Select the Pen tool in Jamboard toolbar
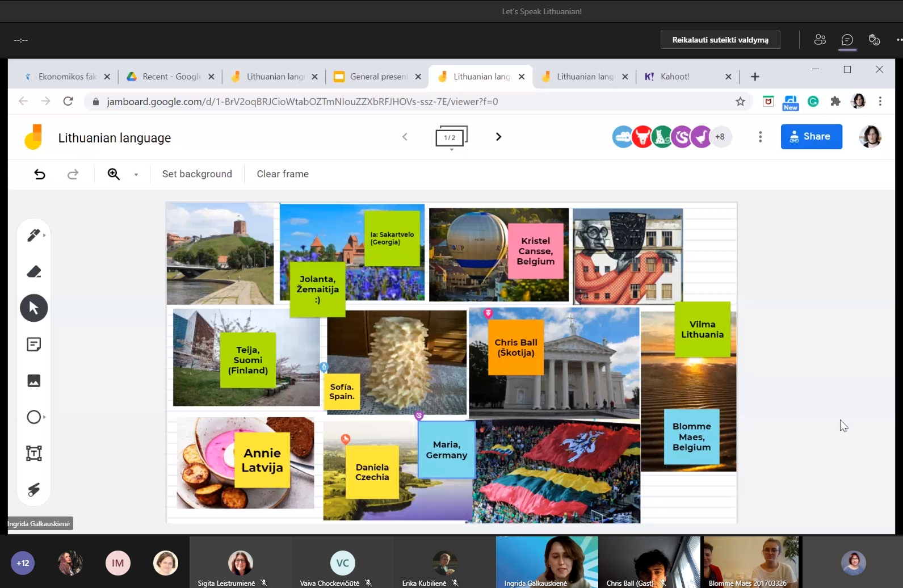This screenshot has height=588, width=903. click(x=33, y=235)
